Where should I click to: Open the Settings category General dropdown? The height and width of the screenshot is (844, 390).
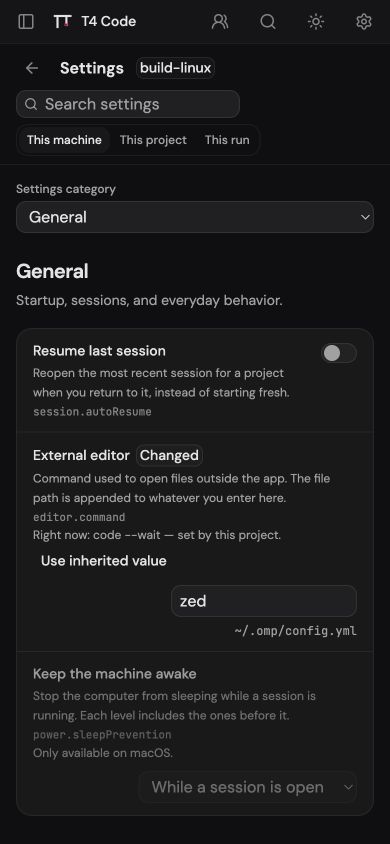coord(195,217)
